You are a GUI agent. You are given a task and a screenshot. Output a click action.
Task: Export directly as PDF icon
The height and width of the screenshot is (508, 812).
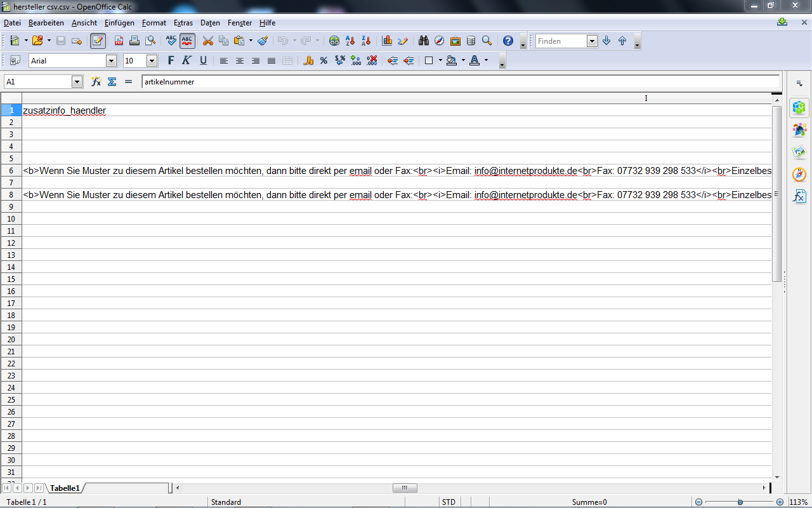tap(119, 41)
